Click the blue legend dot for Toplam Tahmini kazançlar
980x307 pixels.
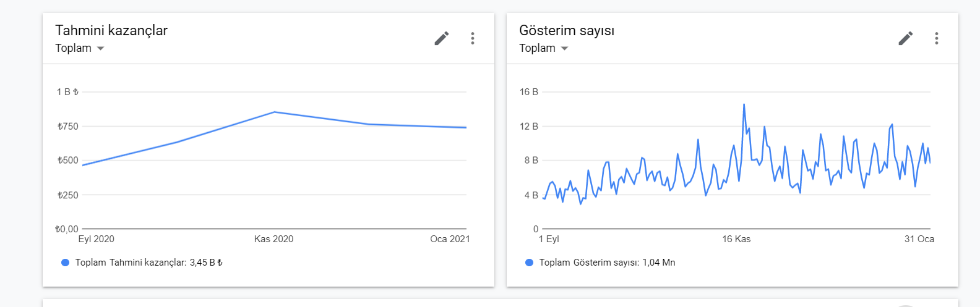click(66, 263)
